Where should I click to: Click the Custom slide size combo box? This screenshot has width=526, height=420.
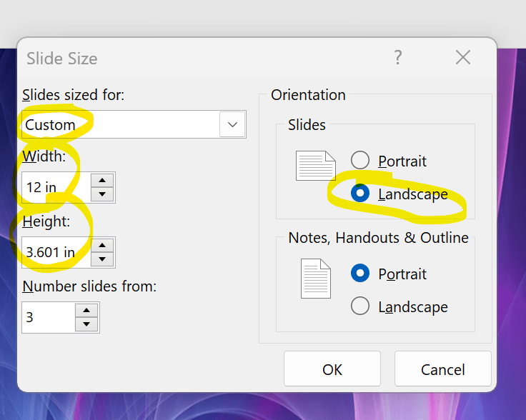tap(121, 124)
